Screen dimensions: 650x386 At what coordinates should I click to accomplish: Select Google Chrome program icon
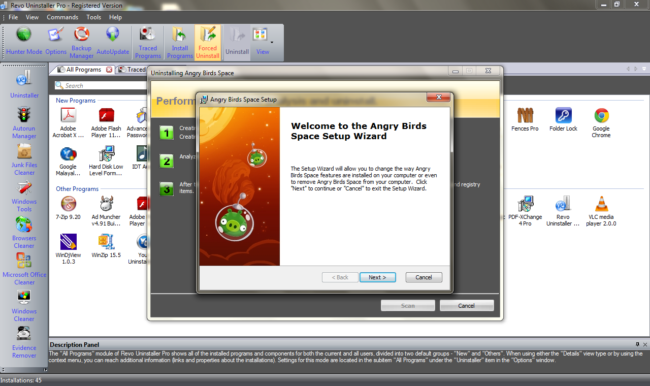coord(601,123)
